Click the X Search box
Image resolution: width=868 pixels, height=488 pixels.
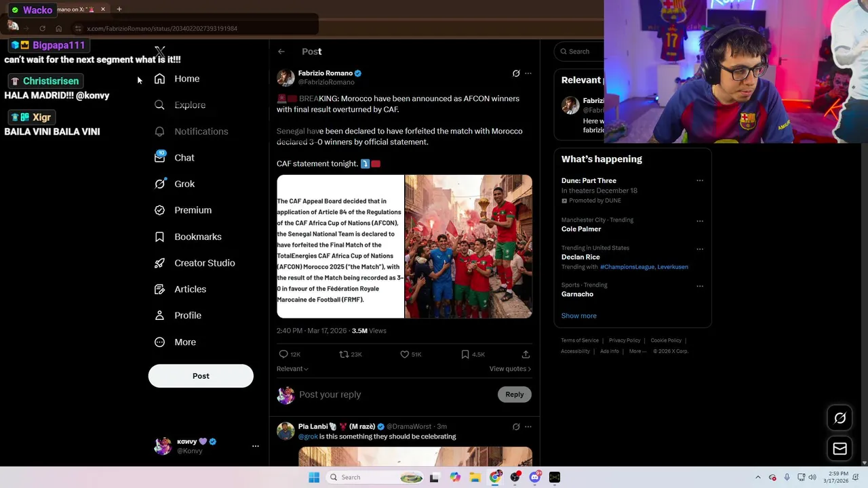[x=578, y=52]
